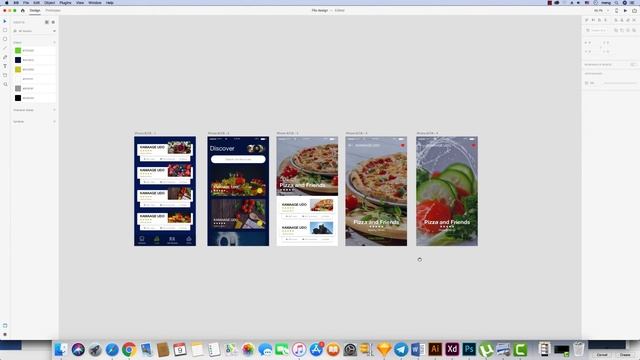
Task: Click the Share icon in top bar
Action: pos(634,10)
